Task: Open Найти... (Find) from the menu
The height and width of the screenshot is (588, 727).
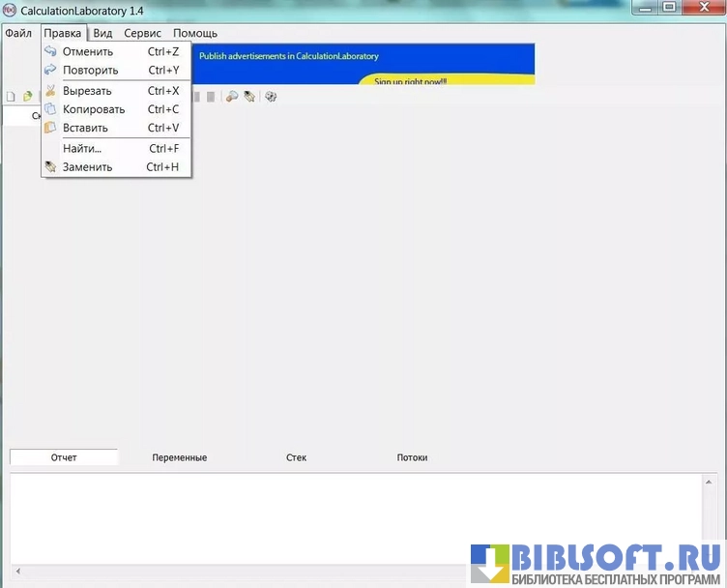Action: point(82,149)
